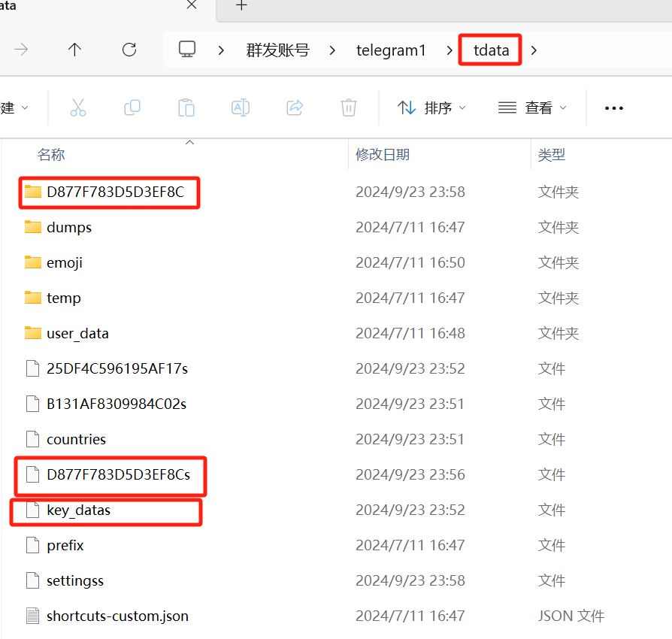Click the Copy icon in toolbar
Image resolution: width=672 pixels, height=639 pixels.
click(132, 108)
